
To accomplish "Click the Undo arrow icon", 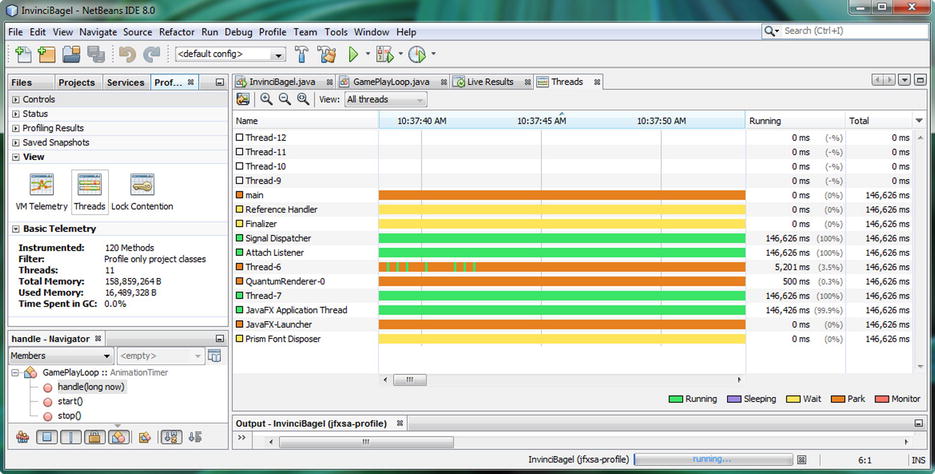I will coord(127,54).
